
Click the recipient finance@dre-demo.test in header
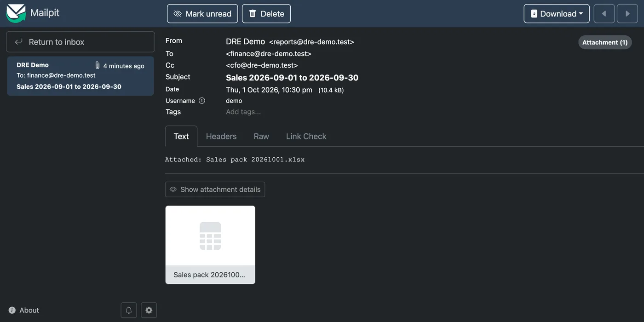(269, 54)
